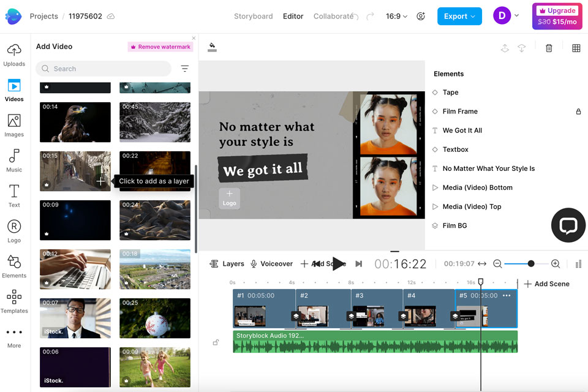This screenshot has width=588, height=392.
Task: Click the user avatar D
Action: click(x=502, y=16)
